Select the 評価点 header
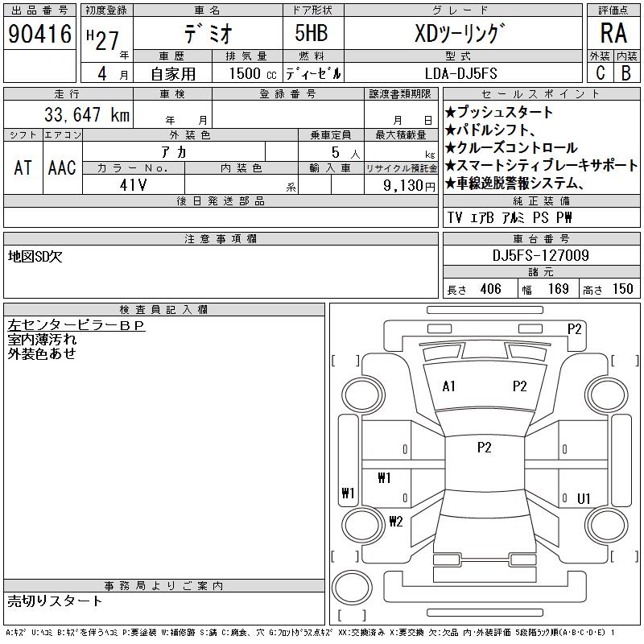644x644 pixels. pos(613,10)
